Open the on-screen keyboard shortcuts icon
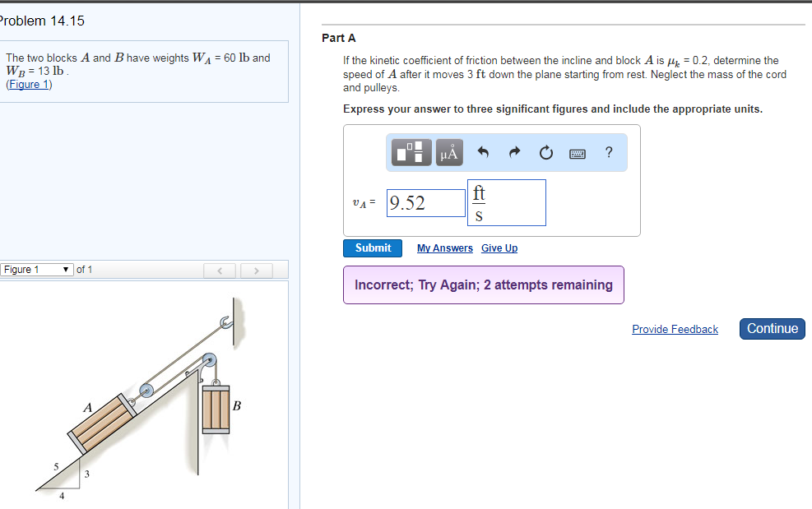Image resolution: width=812 pixels, height=509 pixels. click(x=577, y=152)
